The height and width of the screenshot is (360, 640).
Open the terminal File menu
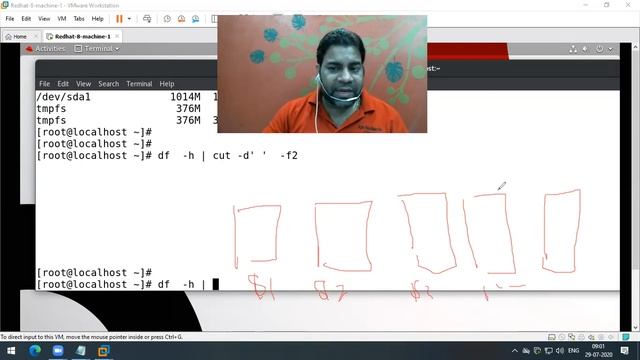coord(44,84)
